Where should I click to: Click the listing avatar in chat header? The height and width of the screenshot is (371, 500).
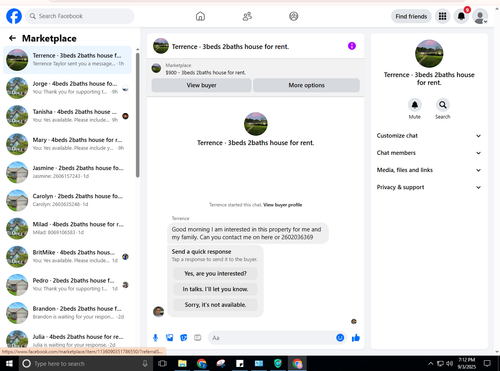pos(161,46)
